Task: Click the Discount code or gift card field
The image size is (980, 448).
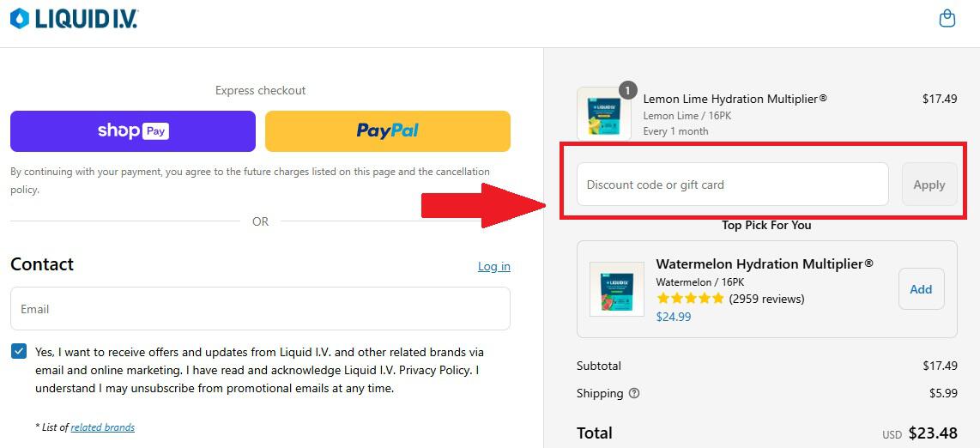Action: (733, 185)
